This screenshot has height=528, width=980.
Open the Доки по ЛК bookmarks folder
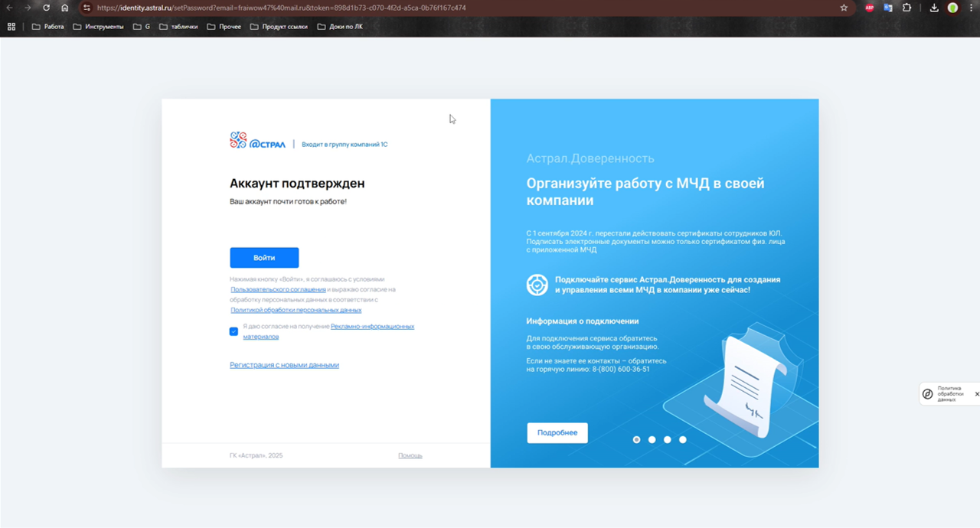(x=340, y=27)
